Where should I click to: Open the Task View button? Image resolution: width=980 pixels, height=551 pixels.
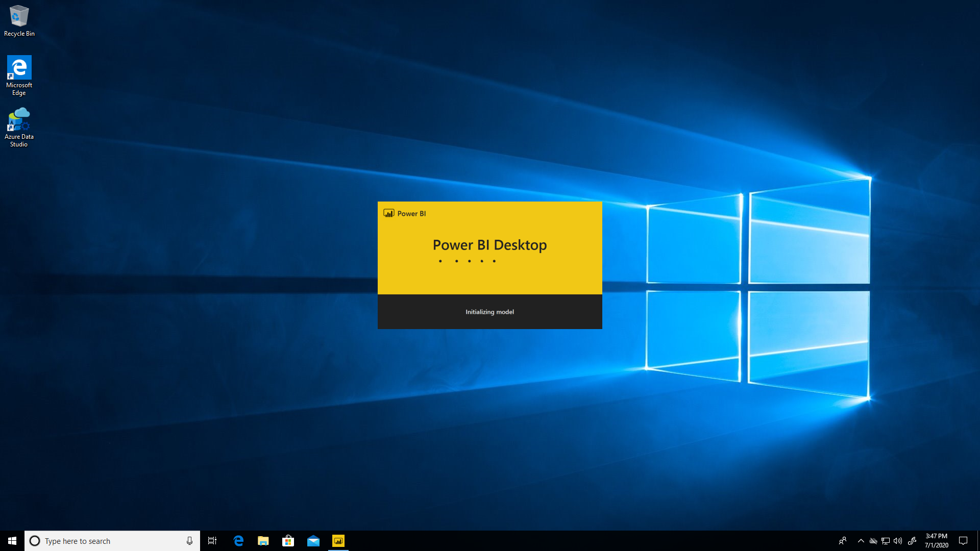[x=212, y=541]
